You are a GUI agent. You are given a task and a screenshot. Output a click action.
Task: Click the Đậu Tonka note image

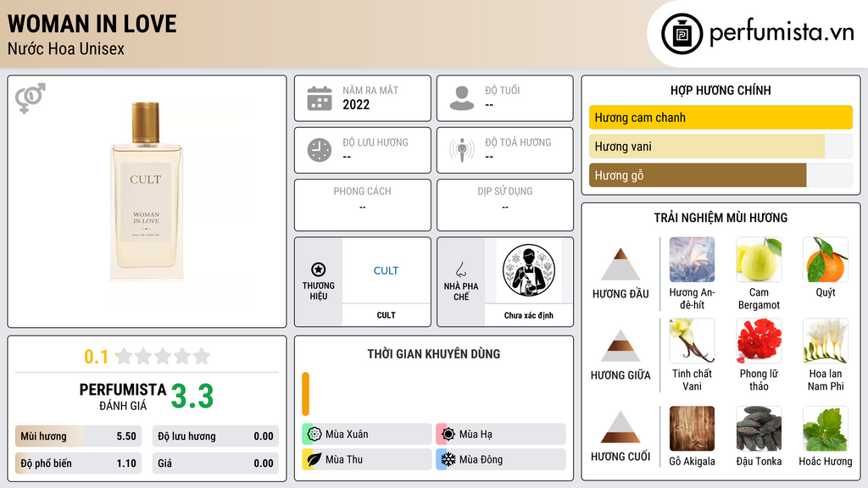[759, 429]
